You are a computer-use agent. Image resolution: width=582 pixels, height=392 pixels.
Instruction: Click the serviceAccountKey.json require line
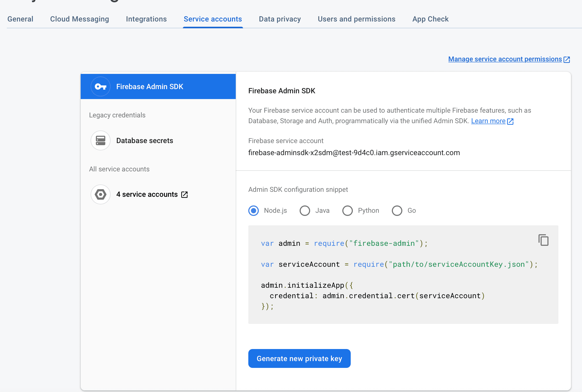click(399, 264)
